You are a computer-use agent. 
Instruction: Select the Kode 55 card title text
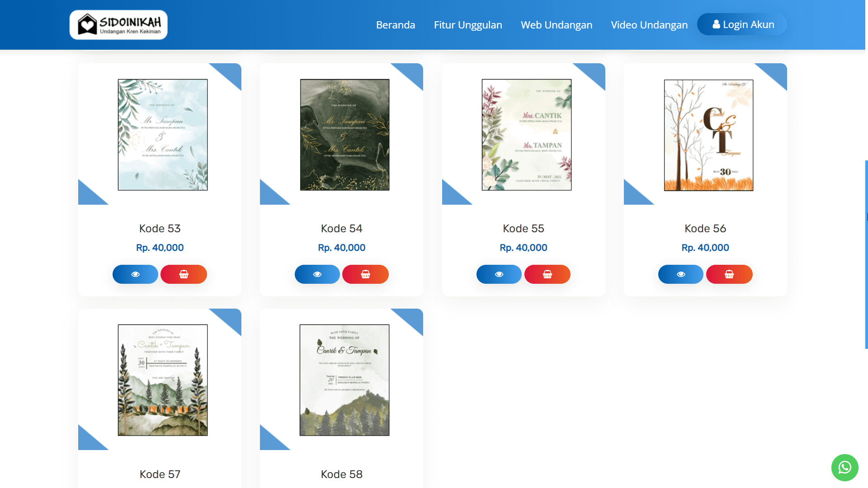pyautogui.click(x=524, y=228)
